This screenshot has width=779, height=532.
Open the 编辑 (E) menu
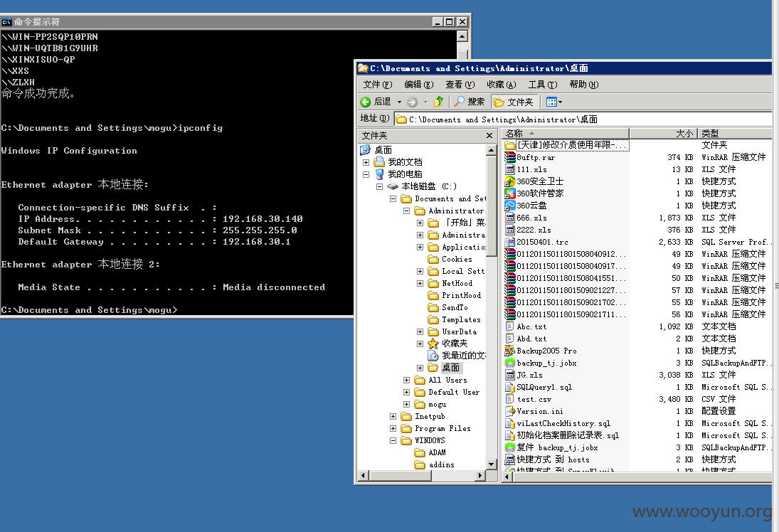[419, 85]
